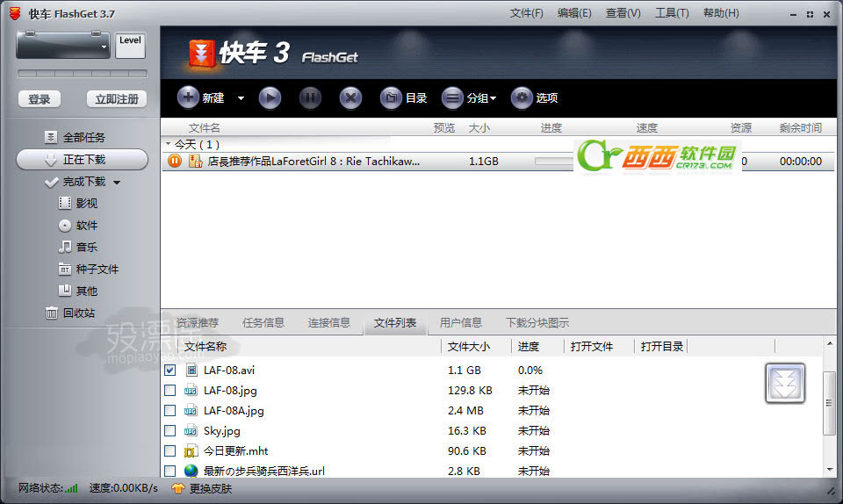The height and width of the screenshot is (504, 843).
Task: Check the 今日更新.mht checkbox
Action: pyautogui.click(x=169, y=450)
